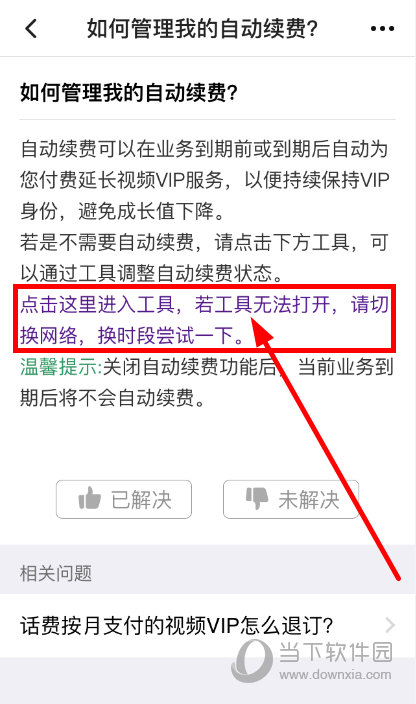Click the thumbs-up icon
The image size is (416, 704).
click(x=89, y=499)
